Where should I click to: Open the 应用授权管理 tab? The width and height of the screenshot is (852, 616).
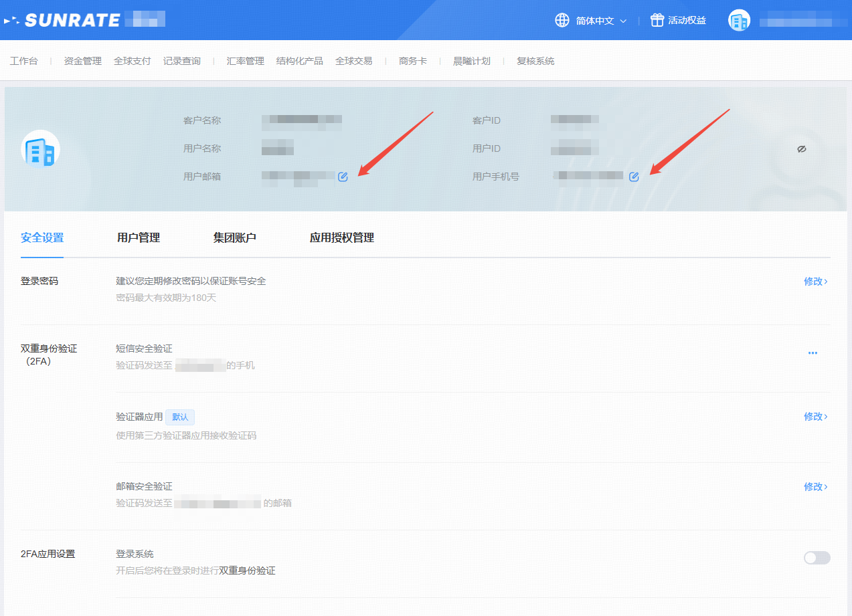pos(341,237)
